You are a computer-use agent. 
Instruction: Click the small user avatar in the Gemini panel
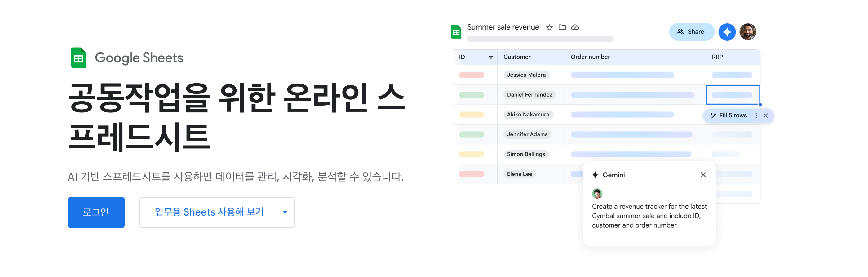(x=597, y=194)
